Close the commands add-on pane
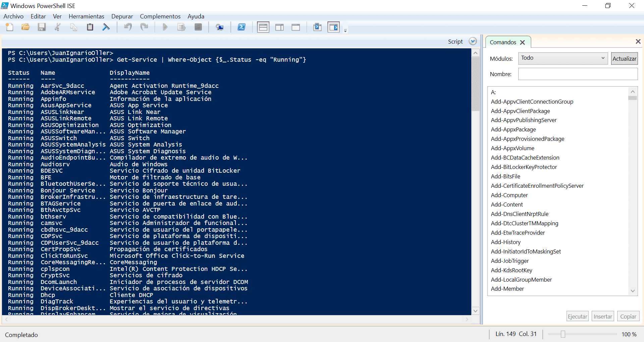Image resolution: width=644 pixels, height=342 pixels. [x=638, y=41]
